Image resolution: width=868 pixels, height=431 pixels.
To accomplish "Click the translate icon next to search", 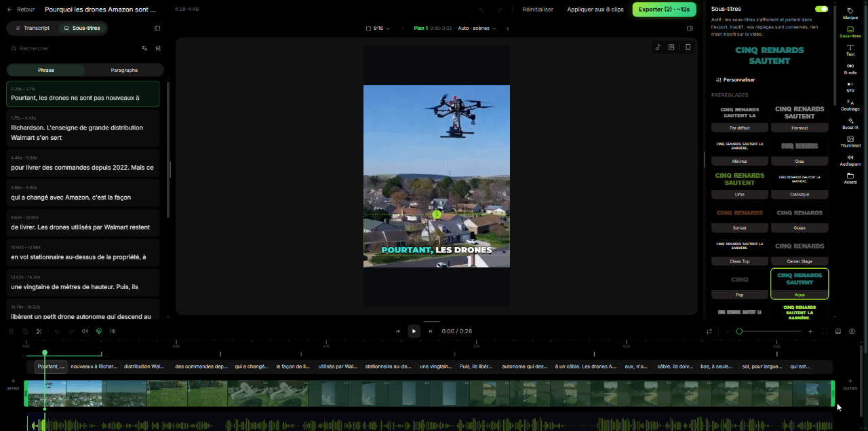I will (144, 48).
